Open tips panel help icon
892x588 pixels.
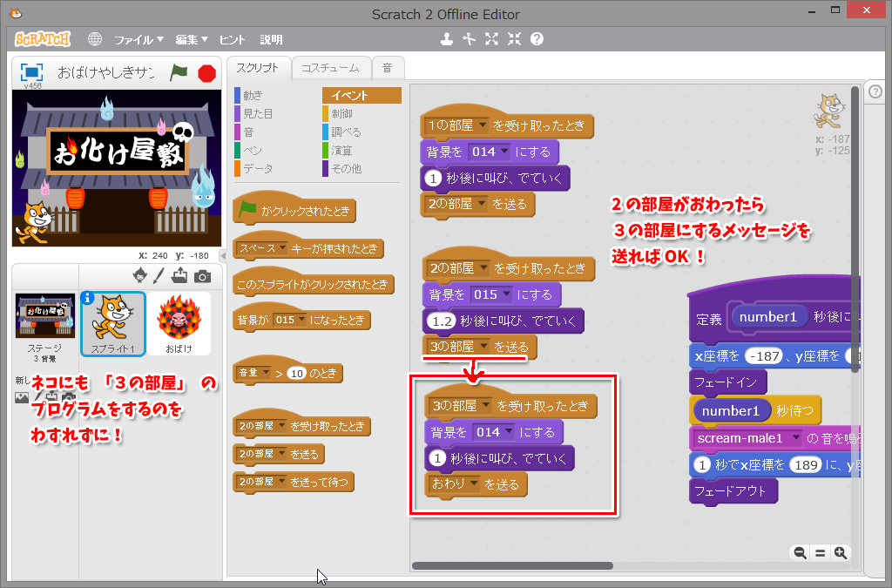(875, 91)
